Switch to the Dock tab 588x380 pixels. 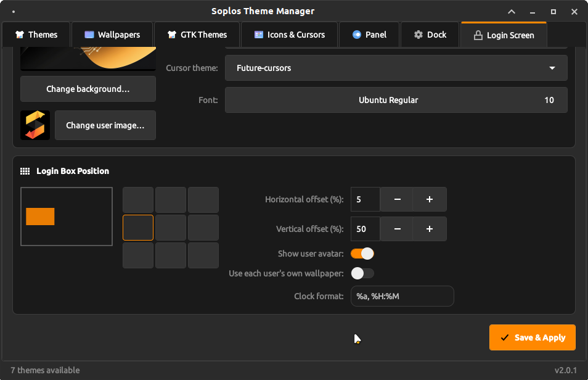pyautogui.click(x=430, y=35)
